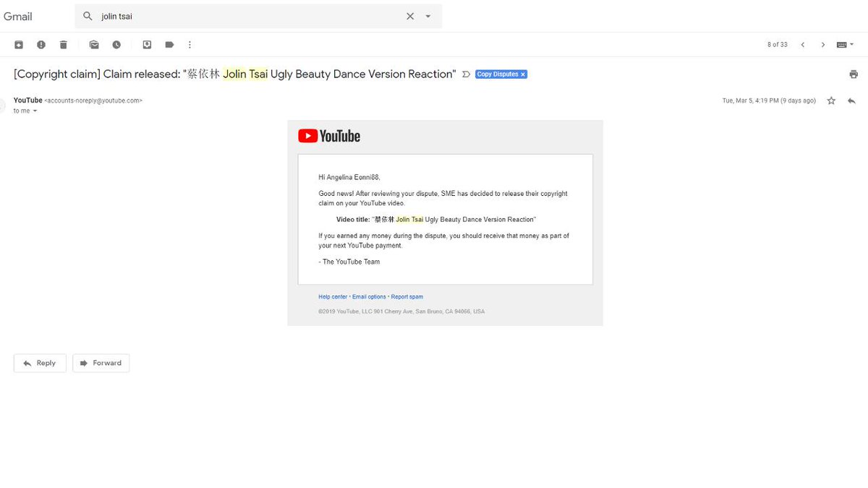This screenshot has height=488, width=868.
Task: Click the 'Video title:' line in email
Action: pos(436,219)
